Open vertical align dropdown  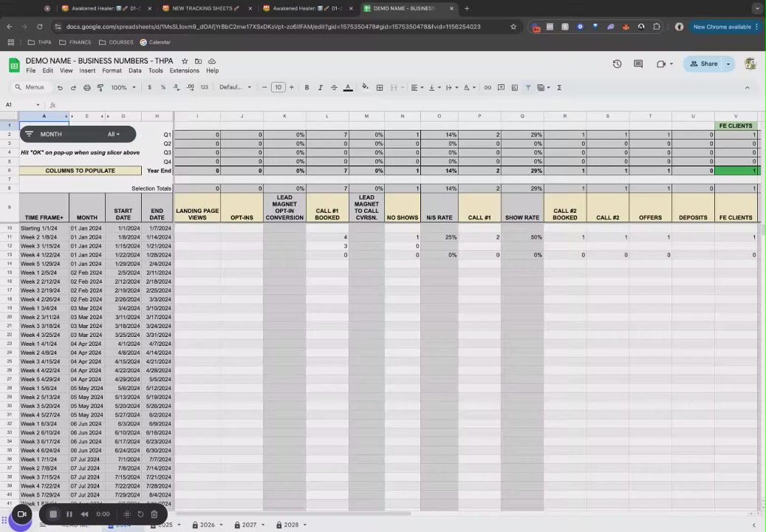pos(434,87)
